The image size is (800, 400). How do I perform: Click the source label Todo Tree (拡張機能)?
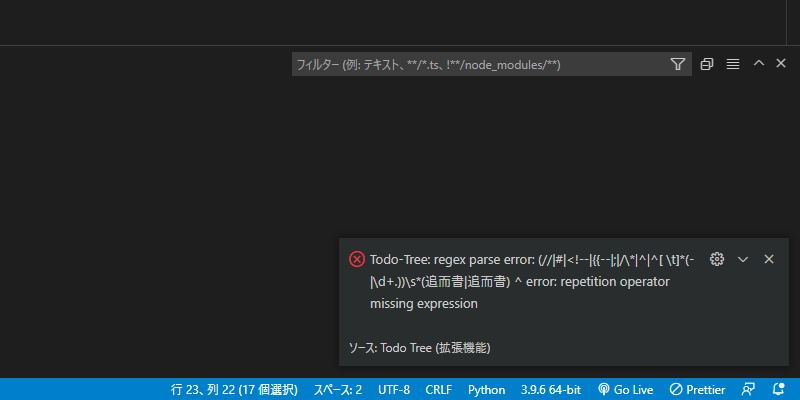click(419, 348)
